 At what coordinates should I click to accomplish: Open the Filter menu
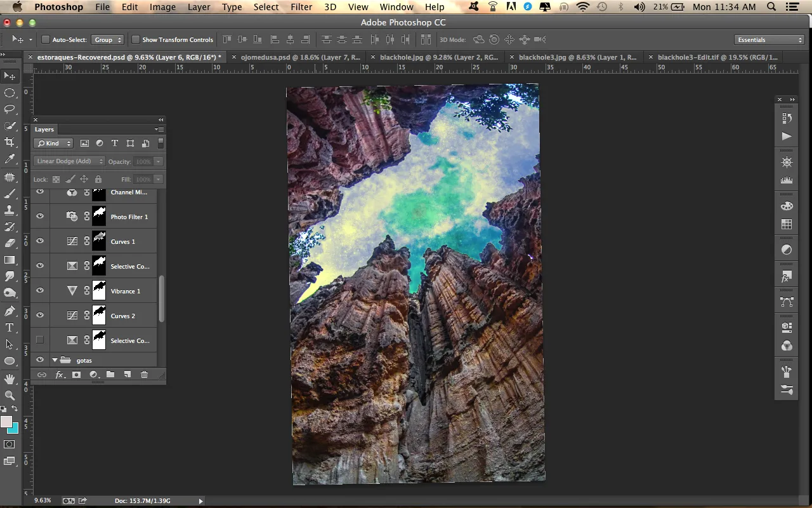click(x=301, y=7)
